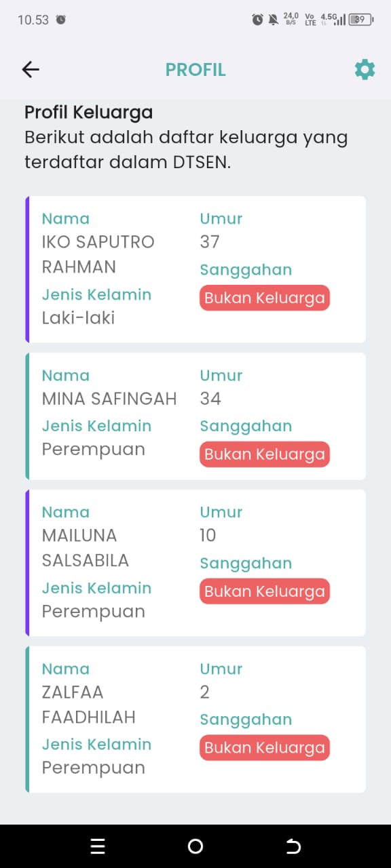Open the settings gear icon
The image size is (391, 868).
click(x=365, y=69)
